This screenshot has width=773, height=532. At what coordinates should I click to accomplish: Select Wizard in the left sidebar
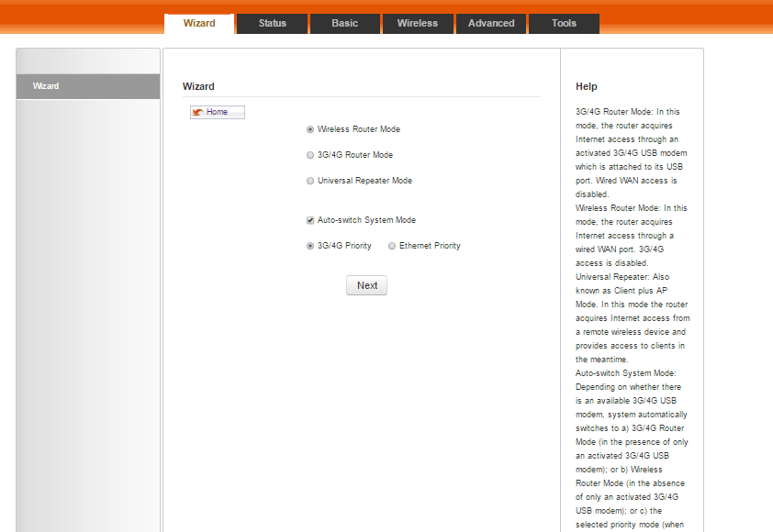coord(88,86)
